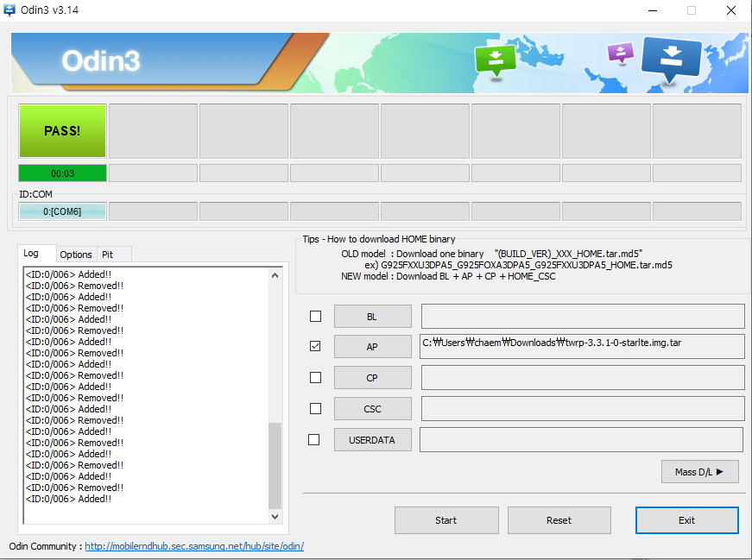Screen dimensions: 752x560
Task: Select the 0:[COM6] port box
Action: pos(62,211)
